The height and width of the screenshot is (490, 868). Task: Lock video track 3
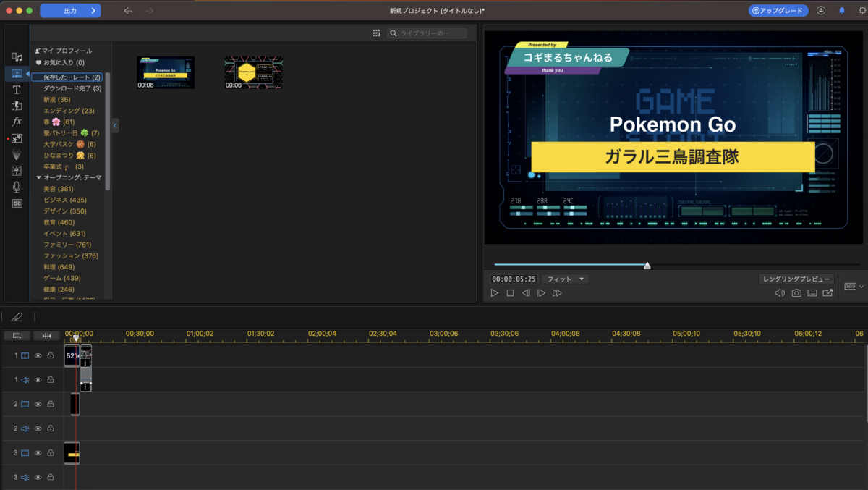point(51,453)
